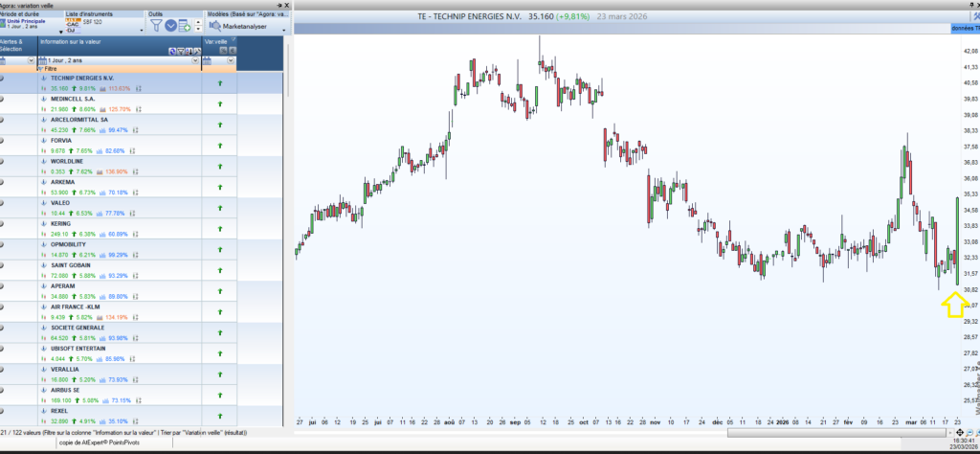Screen dimensions: 980x454
Task: Open the filter funnel tool in Outils
Action: pyautogui.click(x=156, y=25)
